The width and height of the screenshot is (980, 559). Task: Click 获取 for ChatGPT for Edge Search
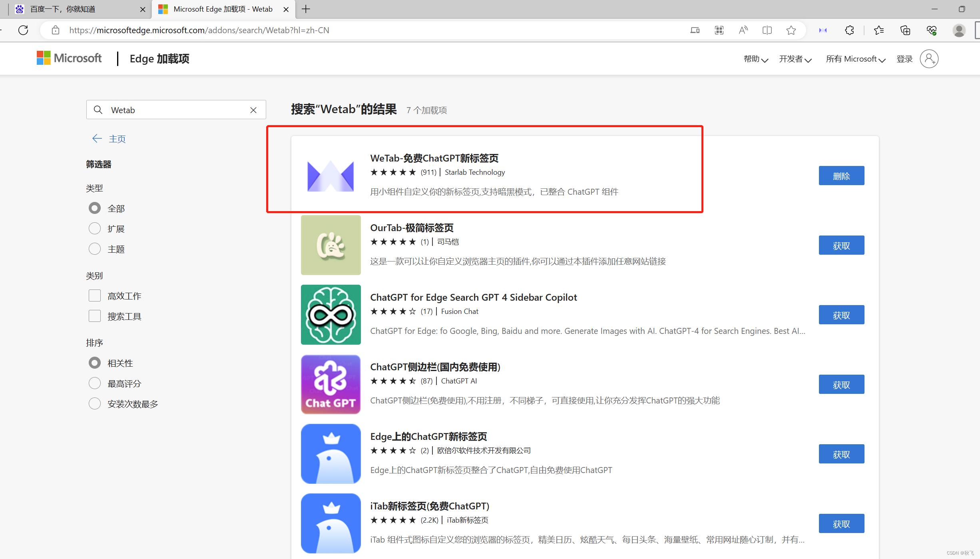[841, 315]
